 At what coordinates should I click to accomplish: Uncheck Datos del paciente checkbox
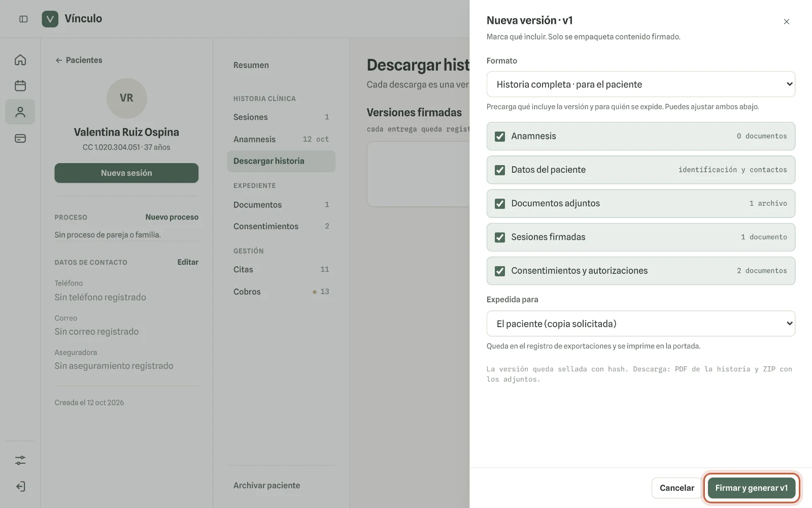click(500, 170)
